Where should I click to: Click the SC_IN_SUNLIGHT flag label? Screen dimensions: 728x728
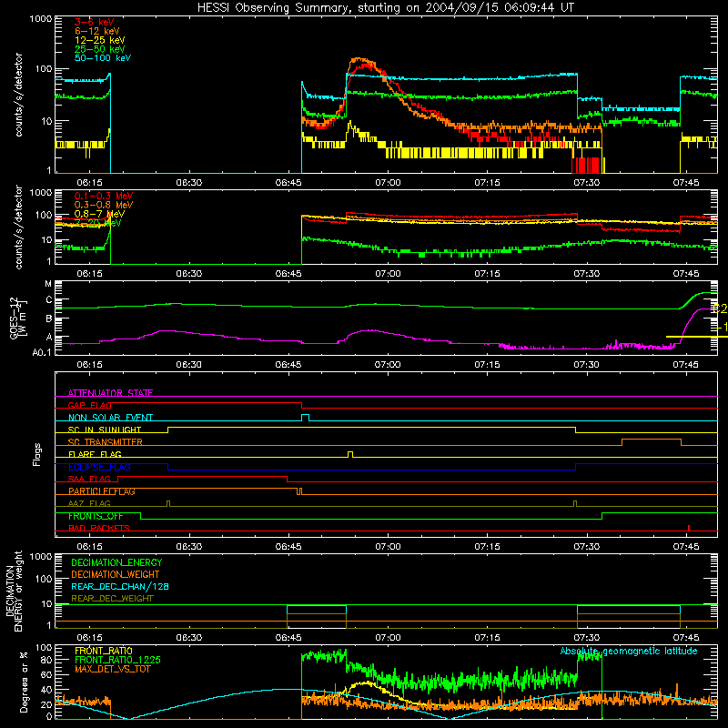point(105,430)
